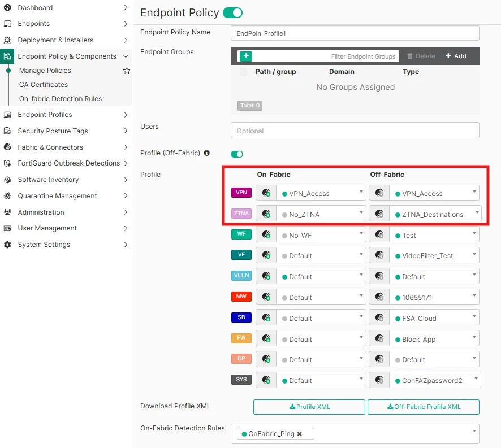501x448 pixels.
Task: Click the Administration people icon
Action: coord(7,212)
